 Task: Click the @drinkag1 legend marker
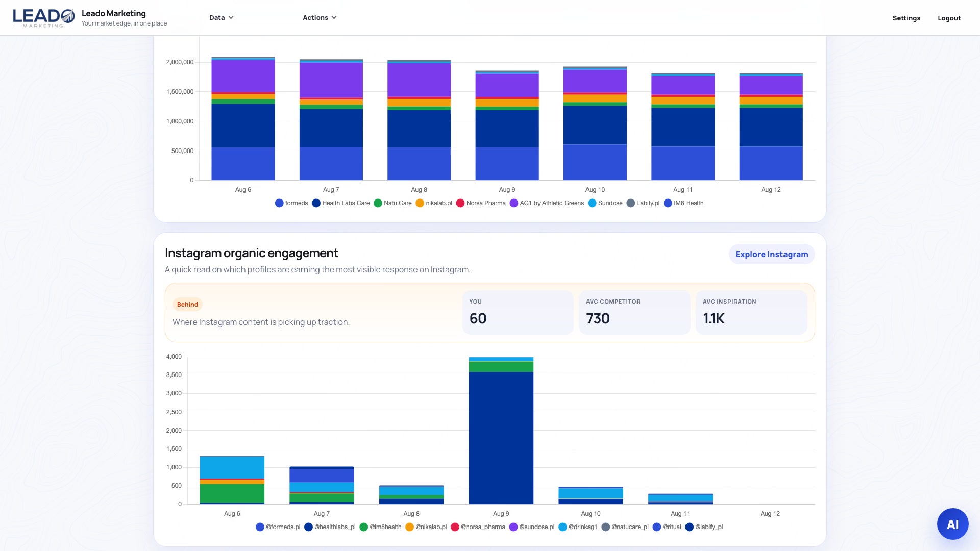tap(562, 527)
